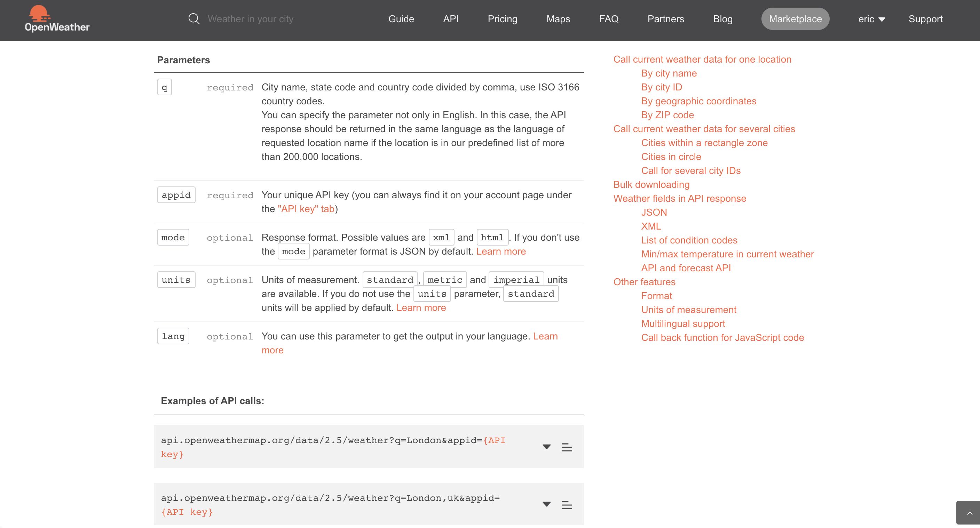The height and width of the screenshot is (528, 980).
Task: Open the Marketplace
Action: pos(795,19)
